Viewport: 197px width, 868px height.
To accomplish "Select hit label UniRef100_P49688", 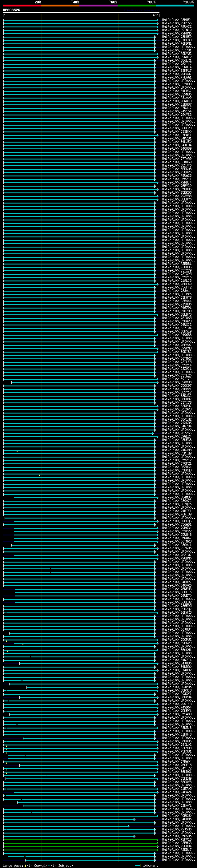I will (x=176, y=335).
